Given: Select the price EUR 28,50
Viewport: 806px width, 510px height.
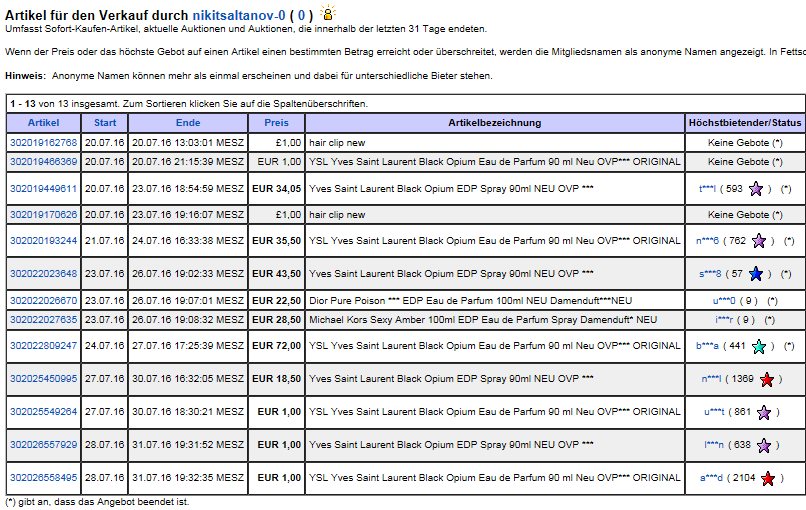Looking at the screenshot, I should point(277,319).
